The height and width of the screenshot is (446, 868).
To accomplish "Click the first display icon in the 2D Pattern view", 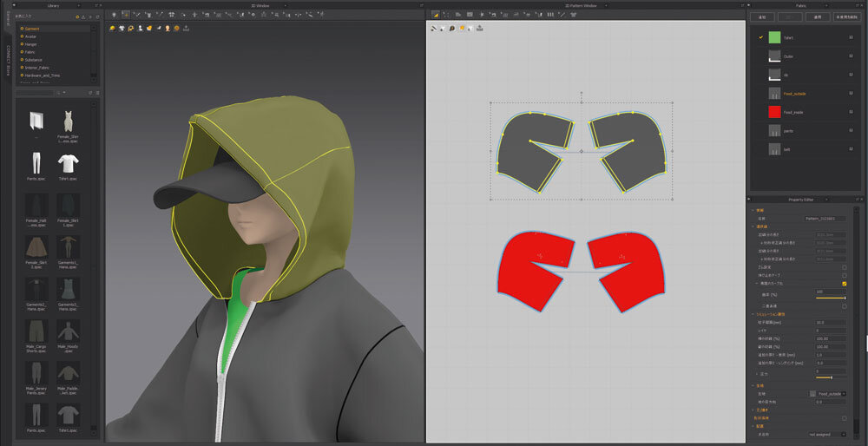I will tap(435, 28).
